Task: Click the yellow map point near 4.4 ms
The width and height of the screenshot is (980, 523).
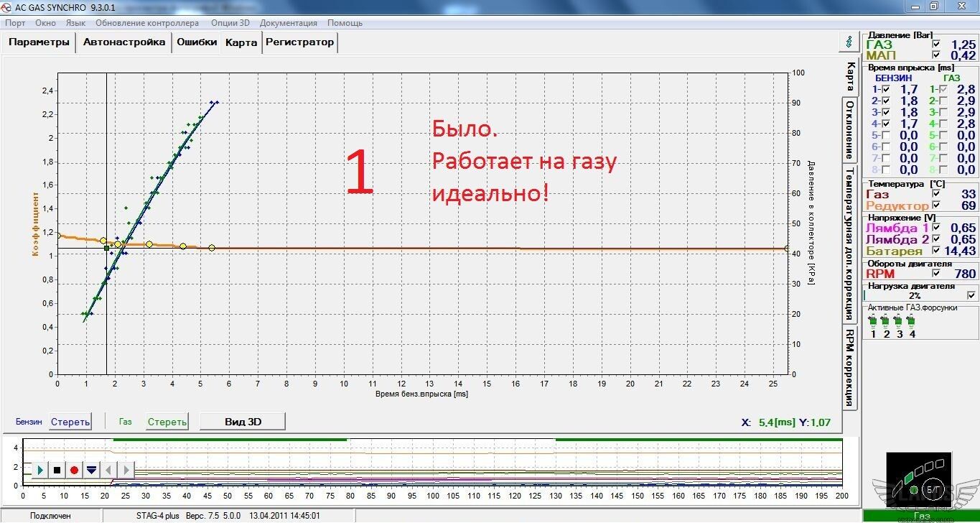Action: (183, 246)
